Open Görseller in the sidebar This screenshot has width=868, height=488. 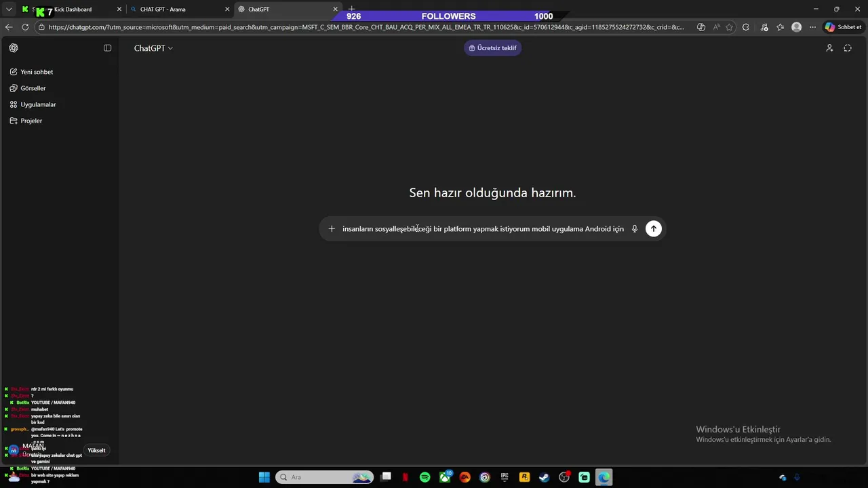pos(28,88)
